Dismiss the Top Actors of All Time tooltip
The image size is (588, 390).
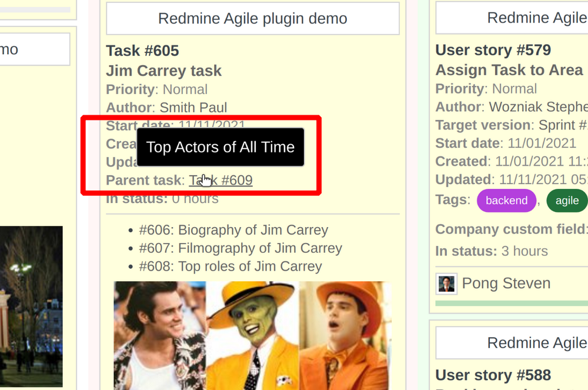220,147
